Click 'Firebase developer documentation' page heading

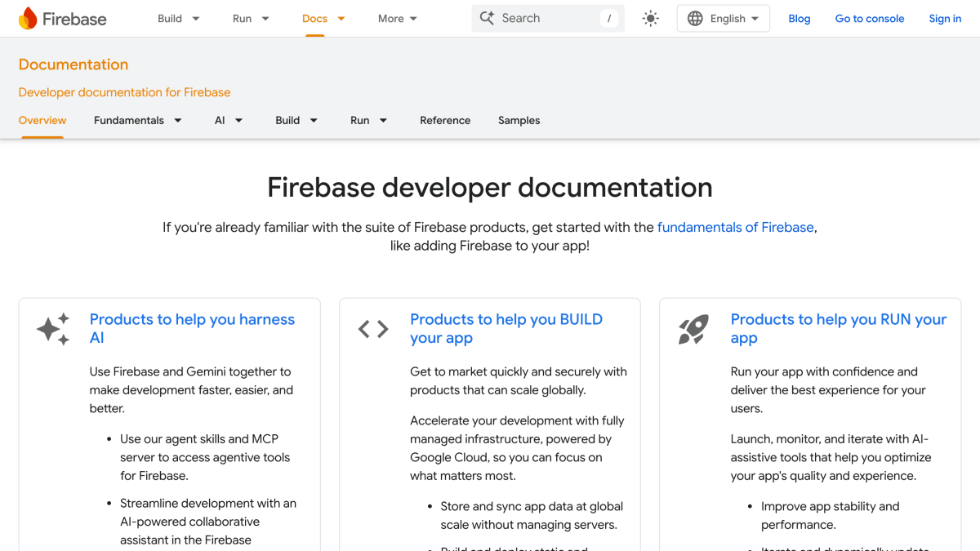pos(490,188)
